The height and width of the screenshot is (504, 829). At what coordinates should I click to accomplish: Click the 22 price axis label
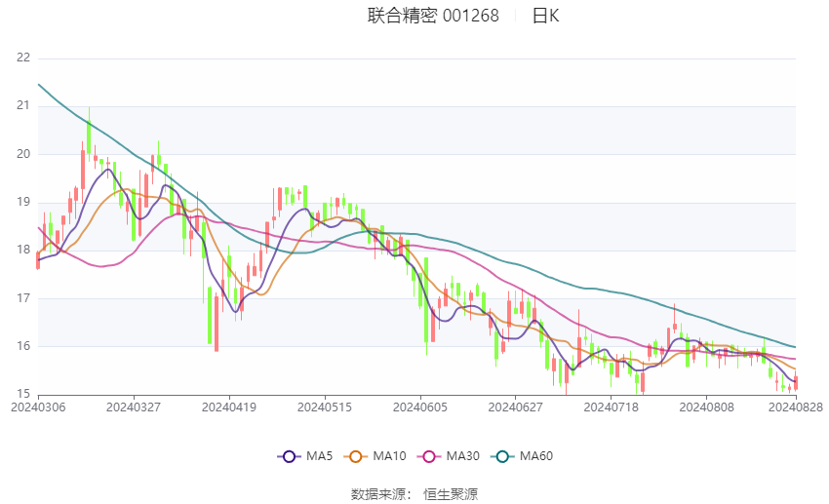coord(23,58)
